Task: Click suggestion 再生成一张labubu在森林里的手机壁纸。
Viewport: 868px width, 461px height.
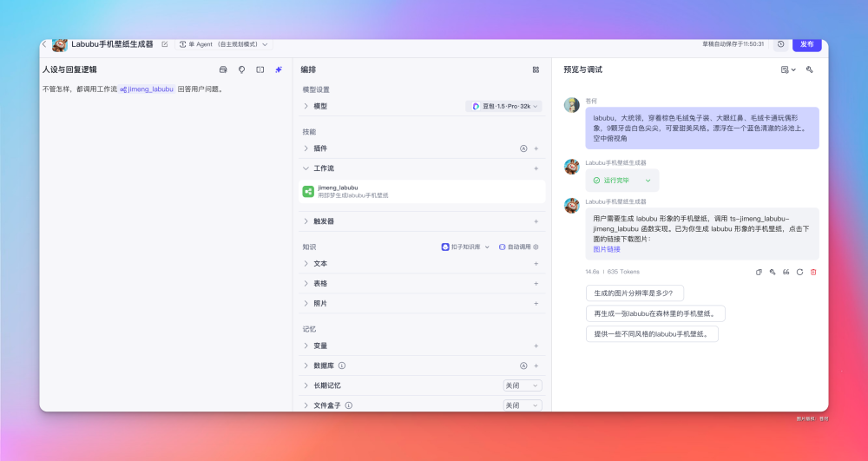Action: [x=655, y=313]
